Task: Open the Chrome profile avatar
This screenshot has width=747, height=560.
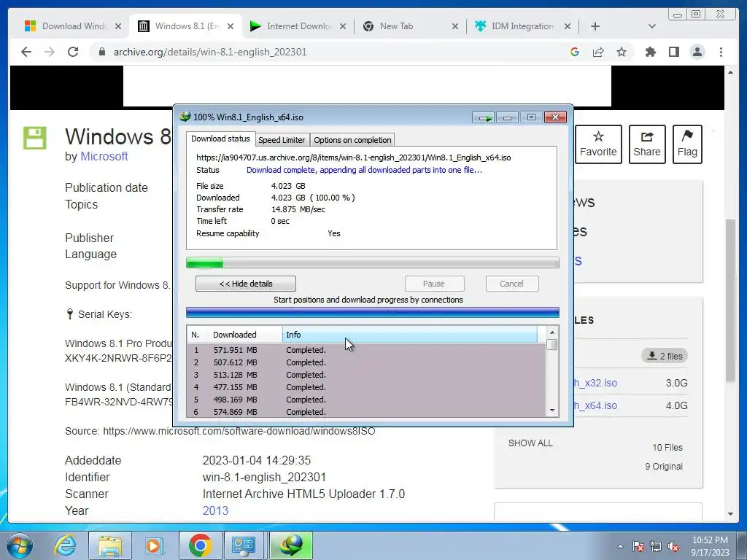Action: click(x=697, y=52)
